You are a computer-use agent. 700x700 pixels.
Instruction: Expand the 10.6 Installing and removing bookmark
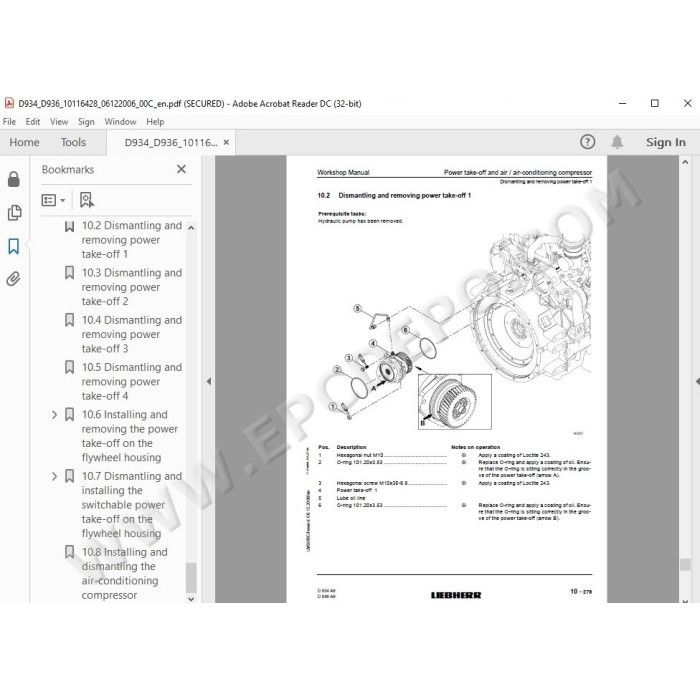pyautogui.click(x=54, y=415)
